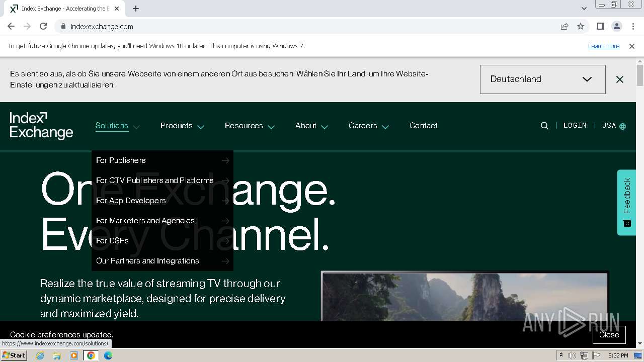Bookmark this tab with star icon
The height and width of the screenshot is (362, 644).
(x=581, y=26)
